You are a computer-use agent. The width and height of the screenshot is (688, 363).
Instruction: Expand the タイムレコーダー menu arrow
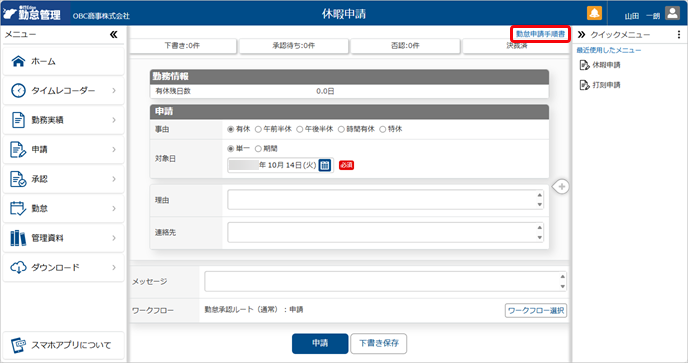(x=114, y=90)
